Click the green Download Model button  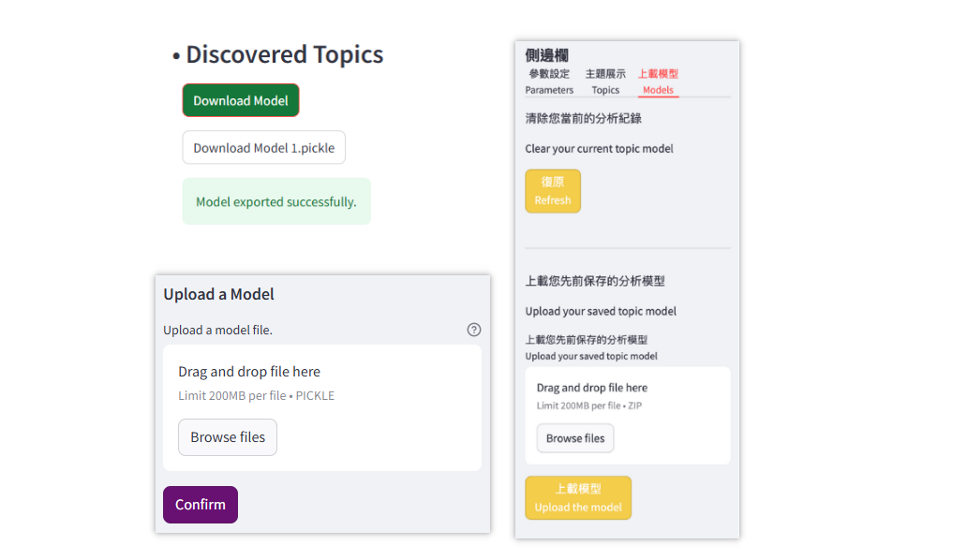click(x=241, y=100)
